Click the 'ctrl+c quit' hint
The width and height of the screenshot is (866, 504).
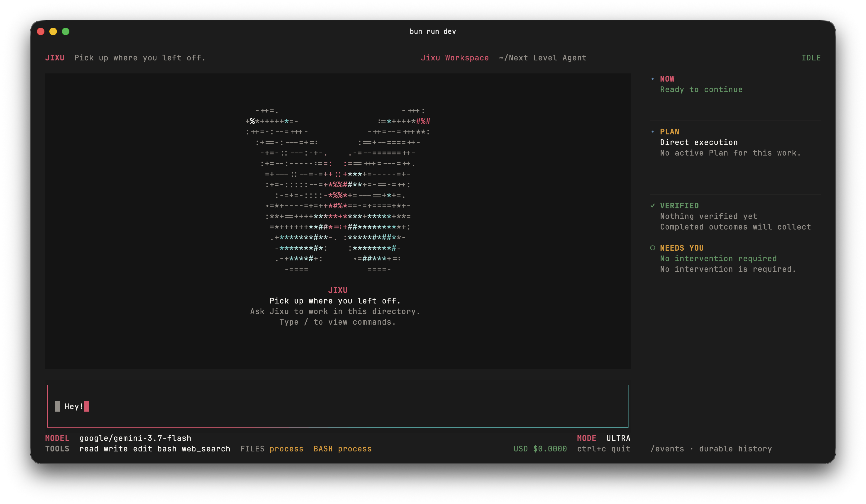click(x=604, y=449)
